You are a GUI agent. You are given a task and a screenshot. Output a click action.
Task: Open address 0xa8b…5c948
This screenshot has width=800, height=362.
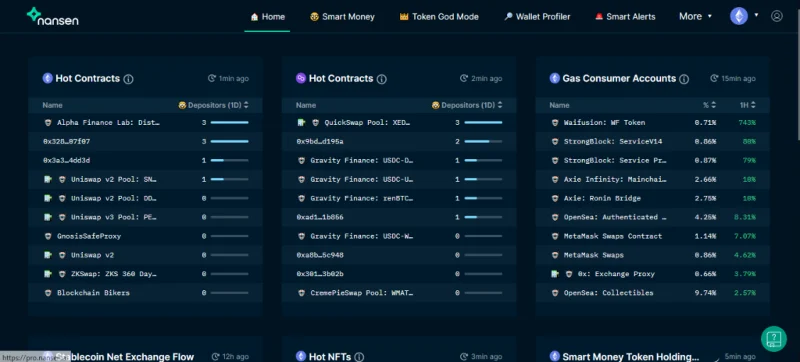click(320, 255)
